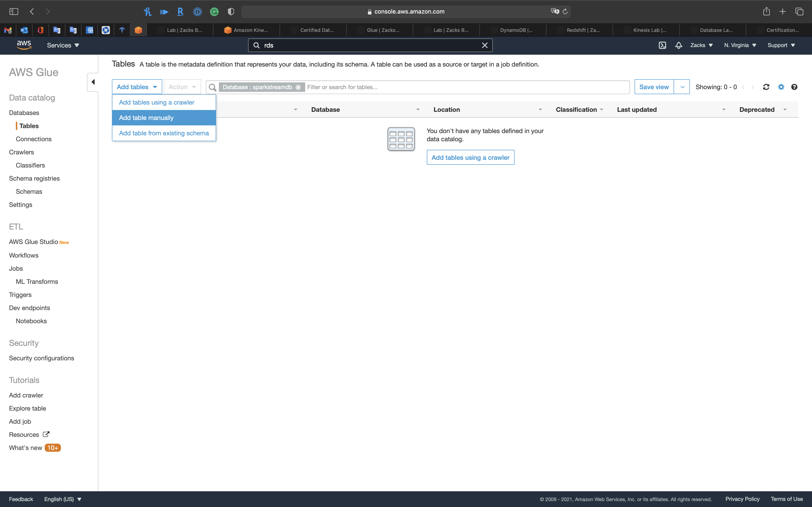The height and width of the screenshot is (507, 812).
Task: Open the N. Virginia region menu
Action: (x=740, y=45)
